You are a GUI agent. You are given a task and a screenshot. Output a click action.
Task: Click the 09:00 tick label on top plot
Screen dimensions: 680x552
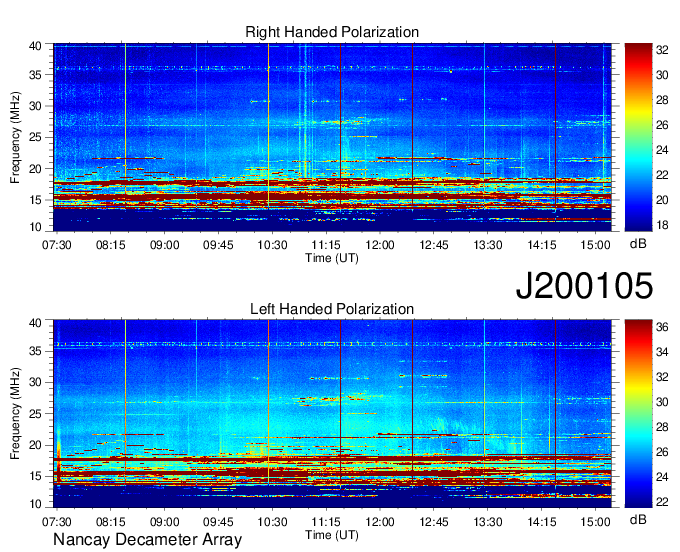(164, 245)
